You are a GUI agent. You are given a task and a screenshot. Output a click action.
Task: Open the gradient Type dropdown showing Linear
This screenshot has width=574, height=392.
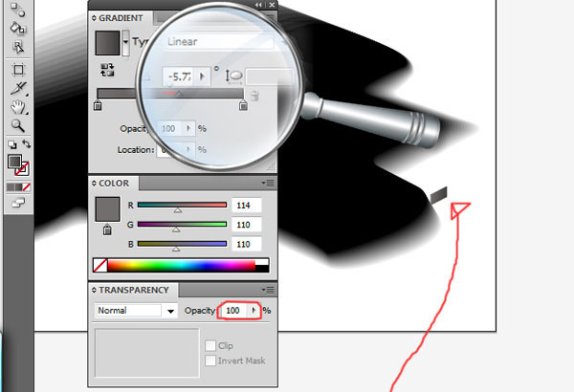218,42
